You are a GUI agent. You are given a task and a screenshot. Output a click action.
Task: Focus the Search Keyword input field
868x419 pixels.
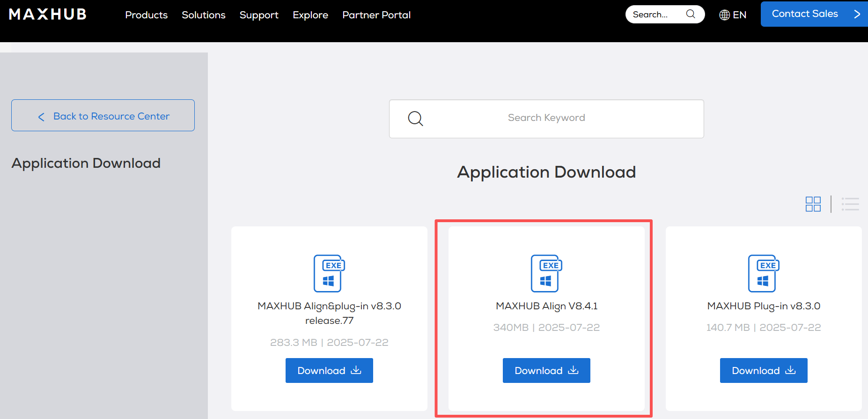point(546,118)
